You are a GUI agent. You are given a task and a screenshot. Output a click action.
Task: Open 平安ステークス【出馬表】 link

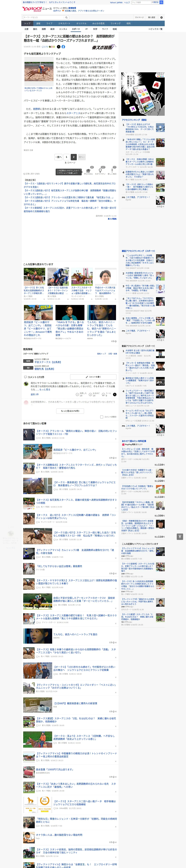(48, 362)
